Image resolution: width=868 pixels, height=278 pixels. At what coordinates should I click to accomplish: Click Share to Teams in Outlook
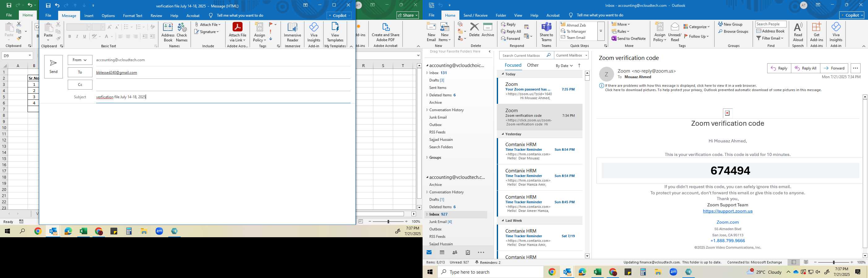(x=546, y=32)
